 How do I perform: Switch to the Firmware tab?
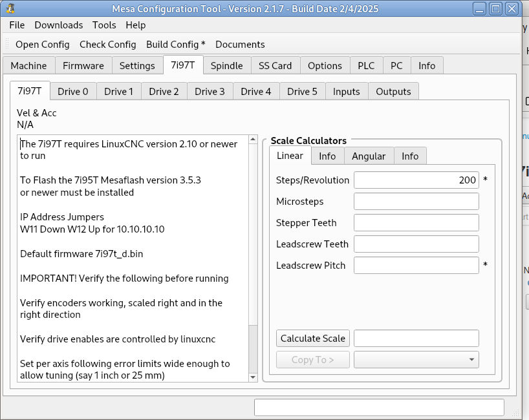pyautogui.click(x=83, y=65)
